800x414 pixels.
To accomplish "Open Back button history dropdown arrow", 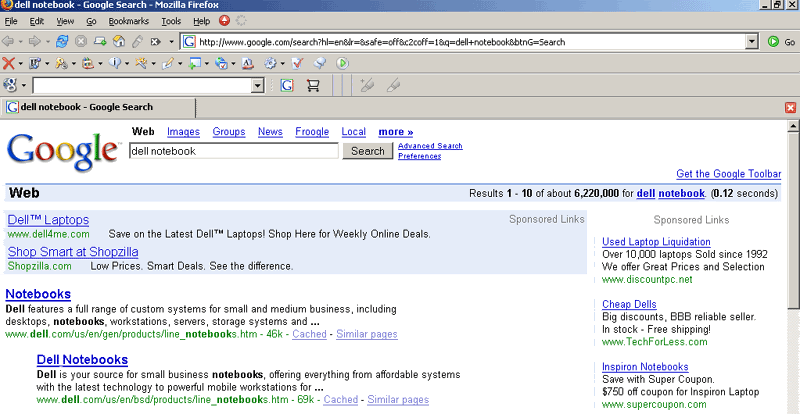I will pyautogui.click(x=20, y=42).
